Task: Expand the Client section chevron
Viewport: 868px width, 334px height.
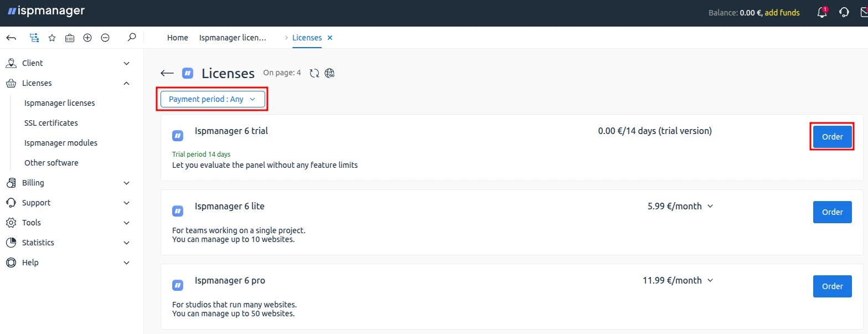Action: 126,63
